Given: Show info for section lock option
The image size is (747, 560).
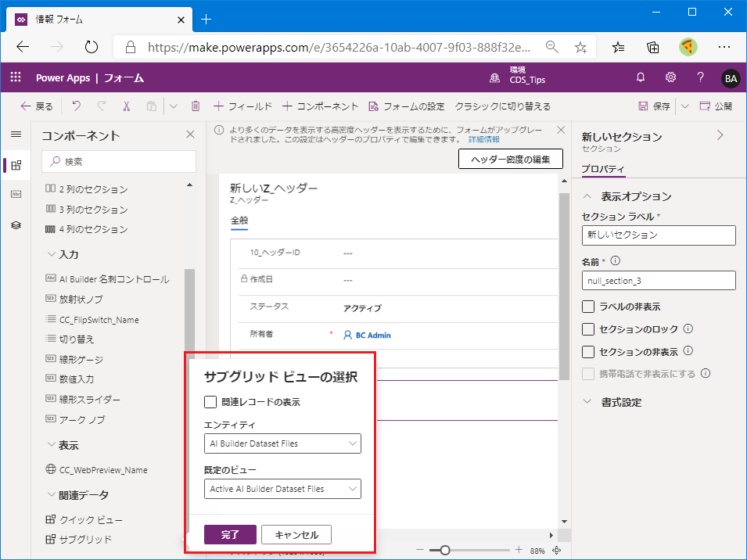Looking at the screenshot, I should pos(688,328).
